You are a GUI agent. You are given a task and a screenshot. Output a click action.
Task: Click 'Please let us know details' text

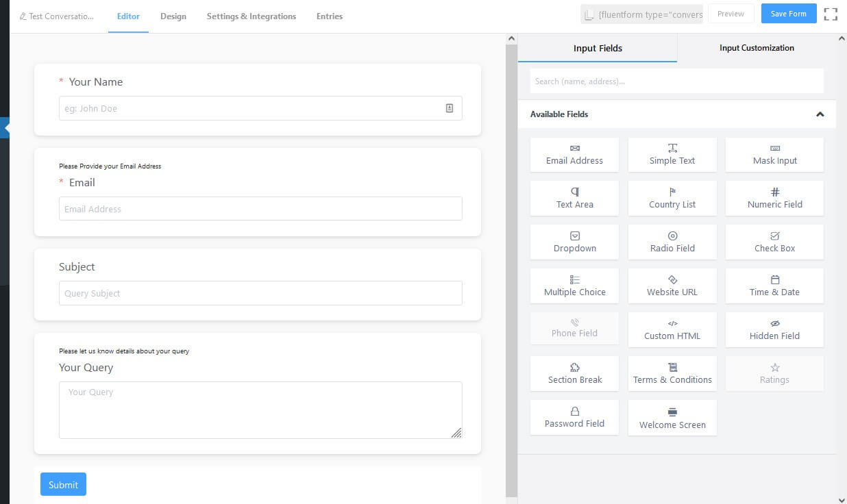coord(124,351)
